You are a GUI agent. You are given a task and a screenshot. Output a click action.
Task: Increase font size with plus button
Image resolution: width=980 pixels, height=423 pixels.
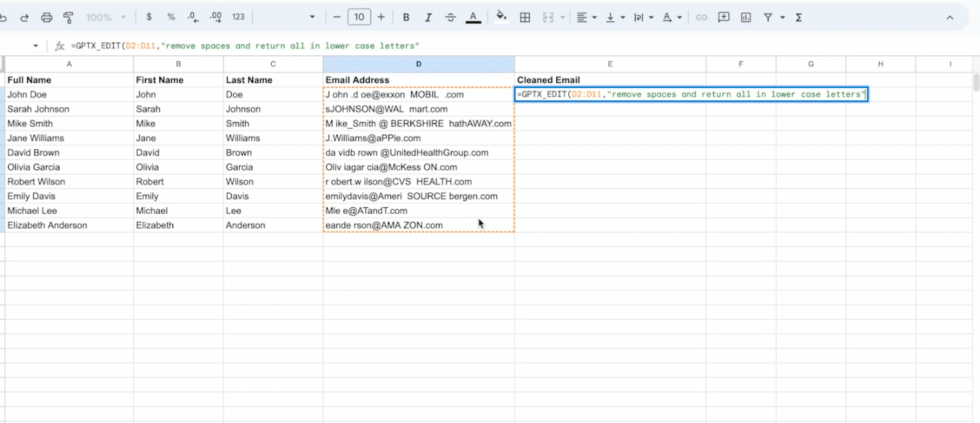point(381,18)
